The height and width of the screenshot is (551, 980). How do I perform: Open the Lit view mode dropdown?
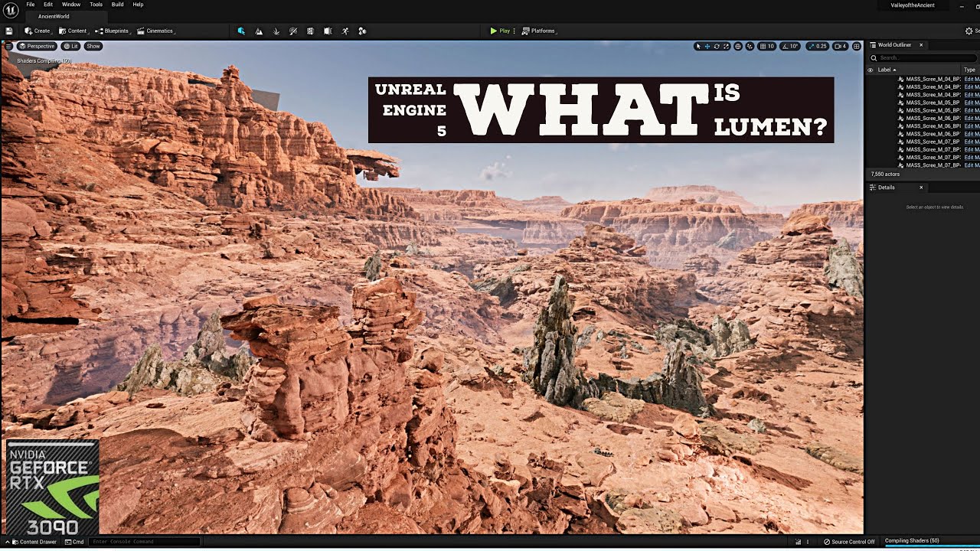(x=71, y=46)
